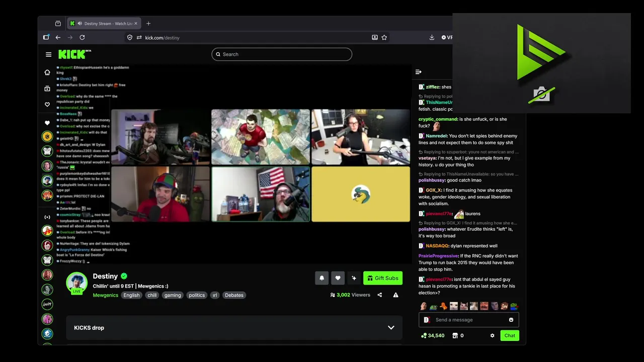Open the Kick hamburger sidebar menu
Screen dimensions: 644x362
tap(48, 54)
